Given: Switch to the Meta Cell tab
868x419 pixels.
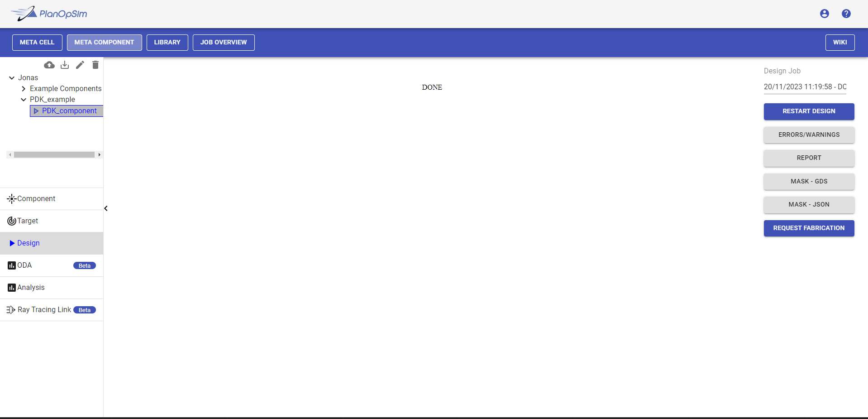Looking at the screenshot, I should (37, 42).
